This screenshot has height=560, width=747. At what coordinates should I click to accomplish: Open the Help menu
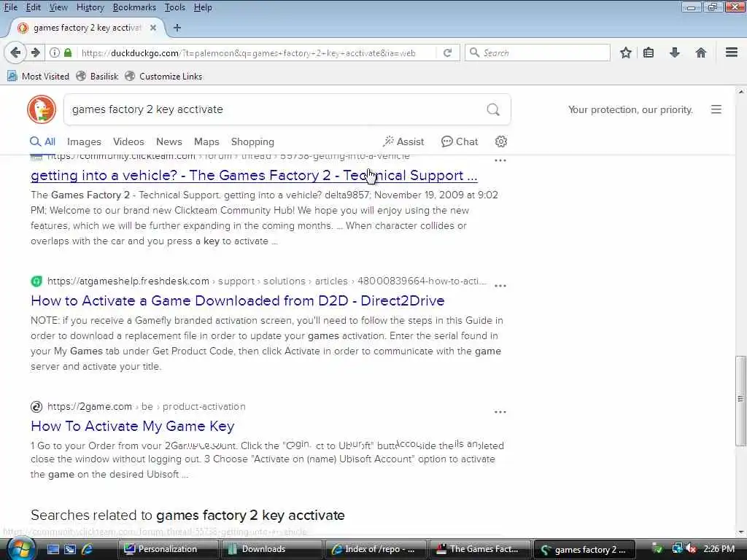(203, 7)
